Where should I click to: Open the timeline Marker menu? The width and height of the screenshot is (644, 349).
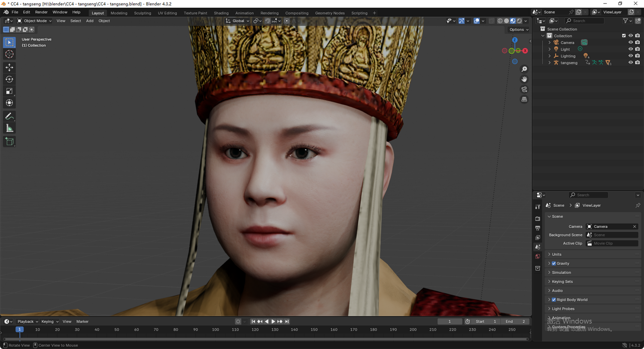82,321
